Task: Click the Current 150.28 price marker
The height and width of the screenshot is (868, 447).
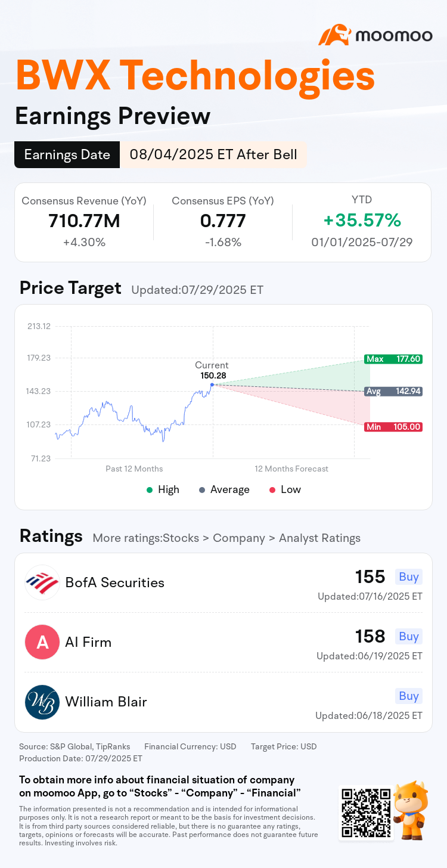Action: (212, 385)
